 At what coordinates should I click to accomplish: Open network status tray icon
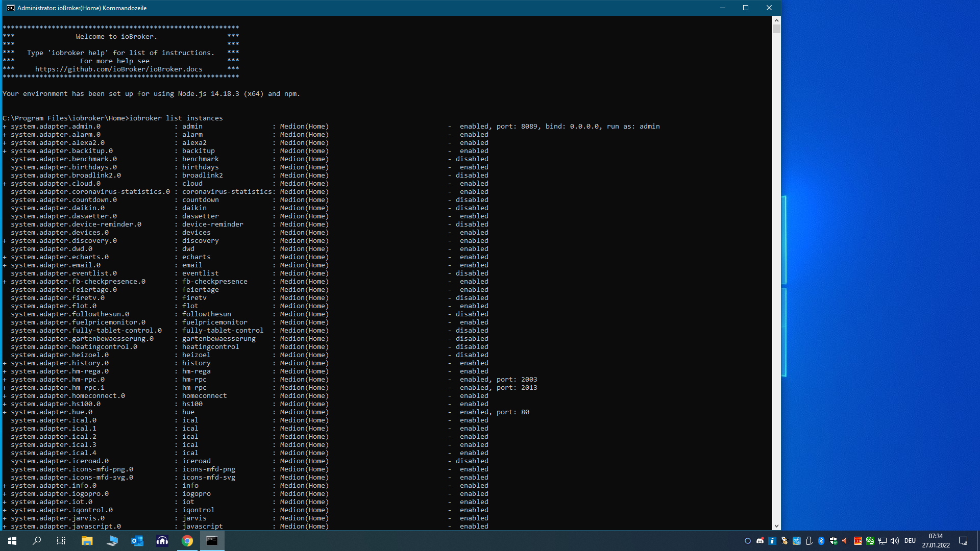(x=883, y=541)
